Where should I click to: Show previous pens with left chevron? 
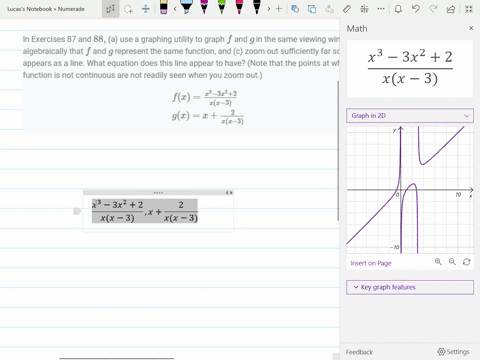click(175, 9)
